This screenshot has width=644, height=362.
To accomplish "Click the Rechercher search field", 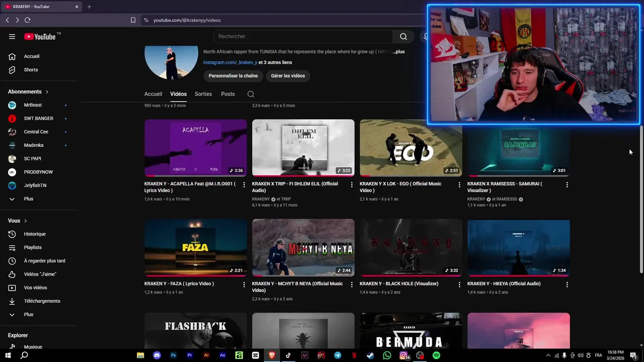I will pos(303,36).
